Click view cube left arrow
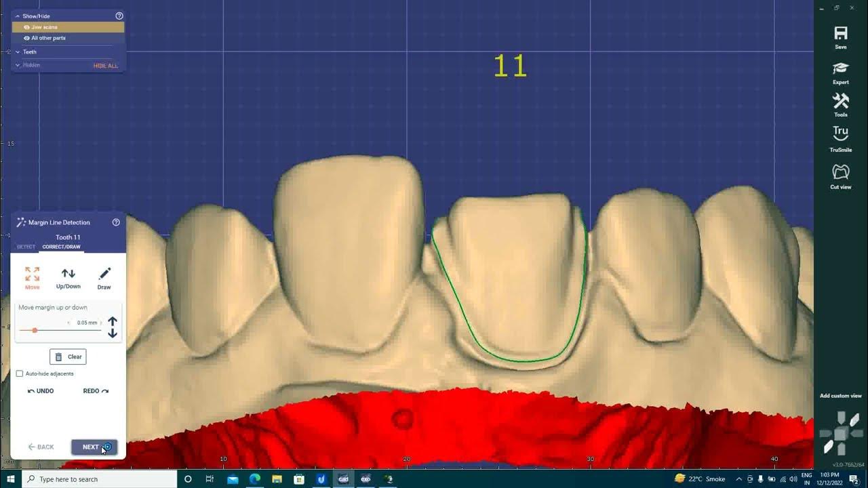 [826, 434]
